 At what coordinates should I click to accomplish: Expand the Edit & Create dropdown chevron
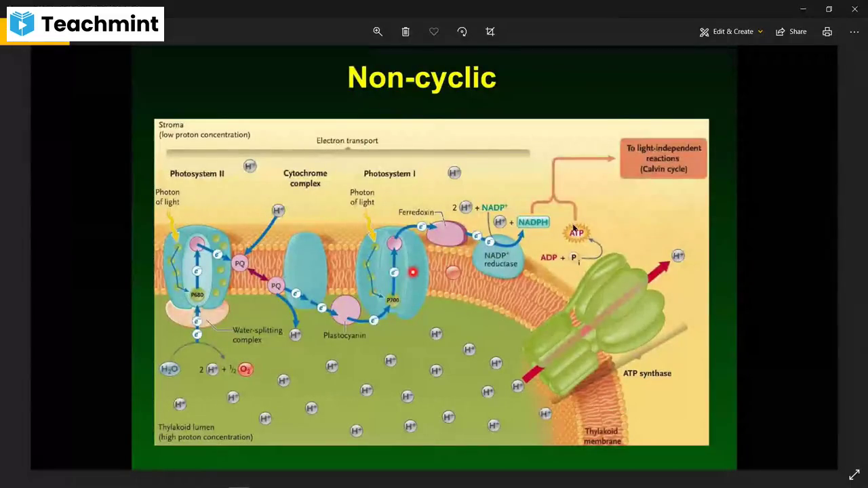pos(760,31)
